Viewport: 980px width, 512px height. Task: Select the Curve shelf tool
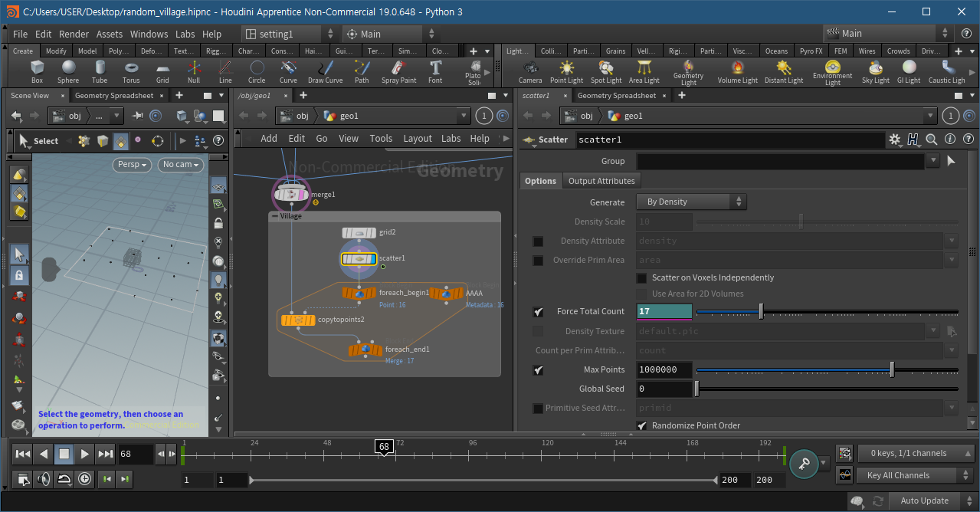pyautogui.click(x=288, y=72)
